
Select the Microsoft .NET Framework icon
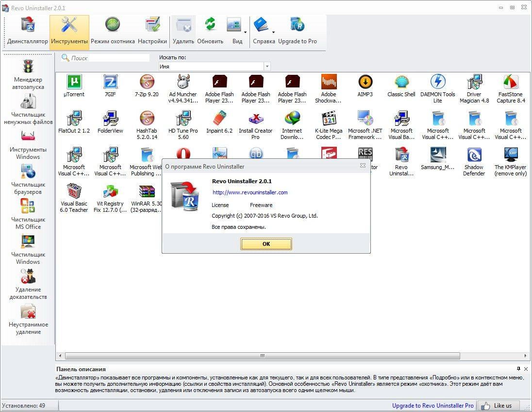[x=365, y=125]
